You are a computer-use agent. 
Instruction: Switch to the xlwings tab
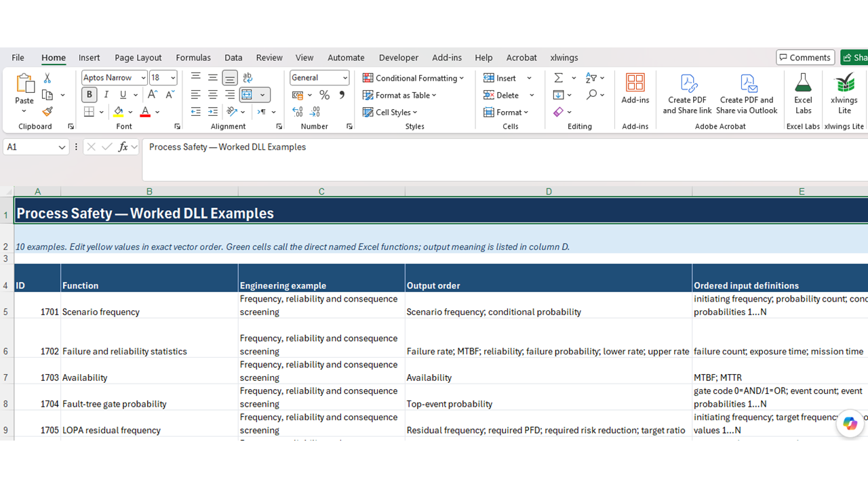(x=564, y=58)
